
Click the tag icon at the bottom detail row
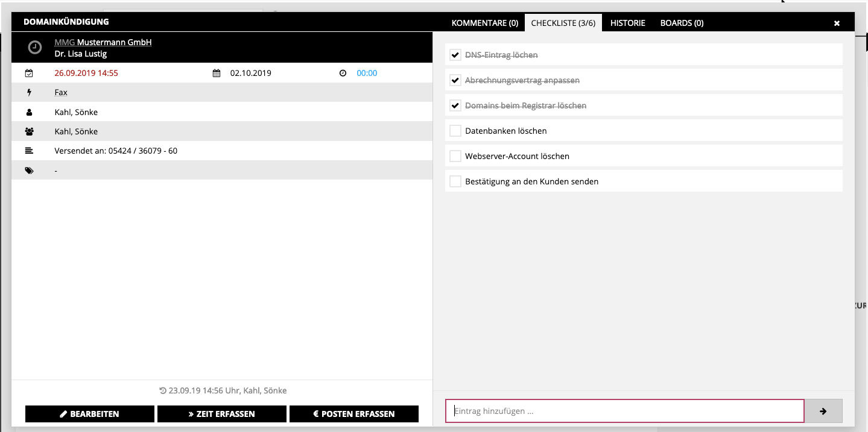pyautogui.click(x=29, y=170)
